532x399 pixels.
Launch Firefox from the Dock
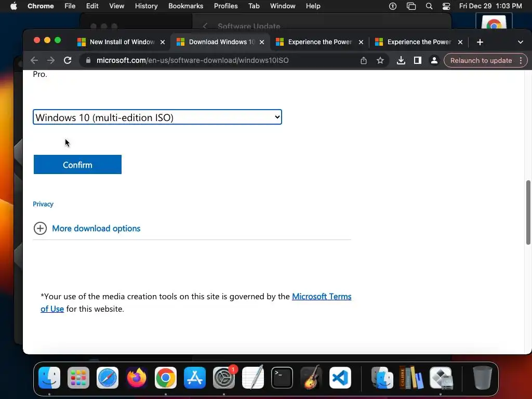click(x=137, y=378)
